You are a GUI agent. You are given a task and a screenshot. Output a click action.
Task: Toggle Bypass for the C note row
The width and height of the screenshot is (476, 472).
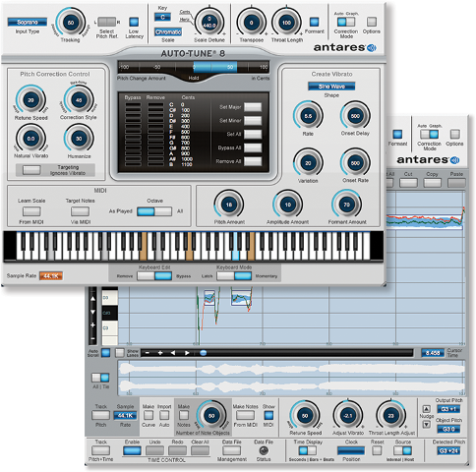[133, 105]
